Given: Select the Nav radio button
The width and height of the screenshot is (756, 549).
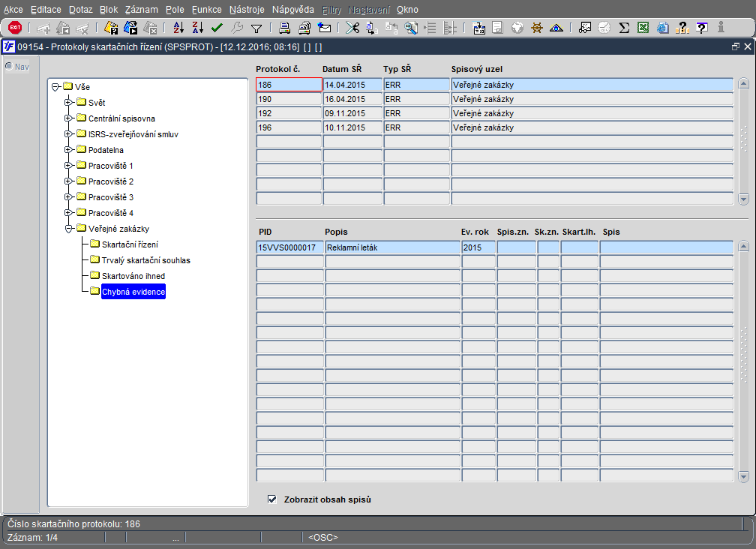Looking at the screenshot, I should coord(9,66).
